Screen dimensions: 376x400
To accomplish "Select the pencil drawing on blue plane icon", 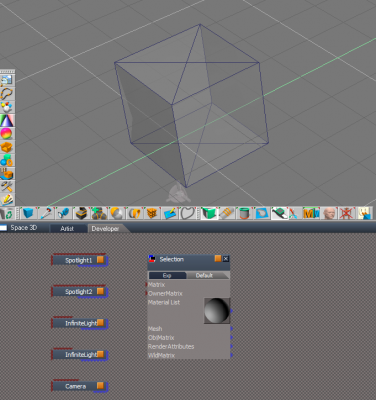I will (x=170, y=213).
